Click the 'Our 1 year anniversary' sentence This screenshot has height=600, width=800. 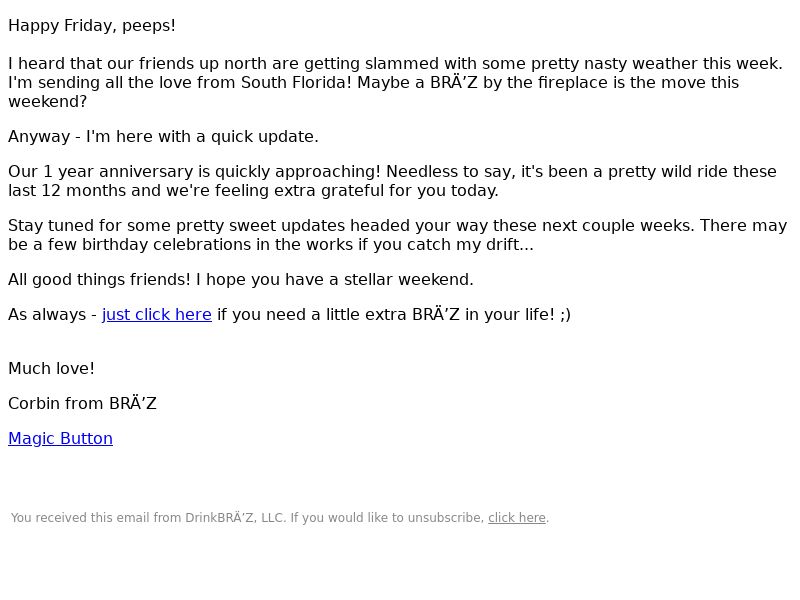194,172
